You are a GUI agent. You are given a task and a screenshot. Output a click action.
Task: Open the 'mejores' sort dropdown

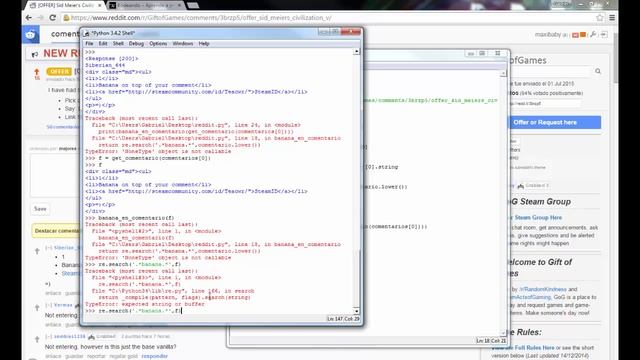click(68, 149)
